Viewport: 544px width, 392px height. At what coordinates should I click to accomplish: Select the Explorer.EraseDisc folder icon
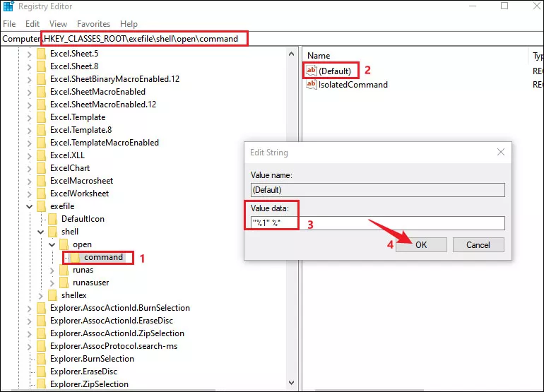coord(41,372)
